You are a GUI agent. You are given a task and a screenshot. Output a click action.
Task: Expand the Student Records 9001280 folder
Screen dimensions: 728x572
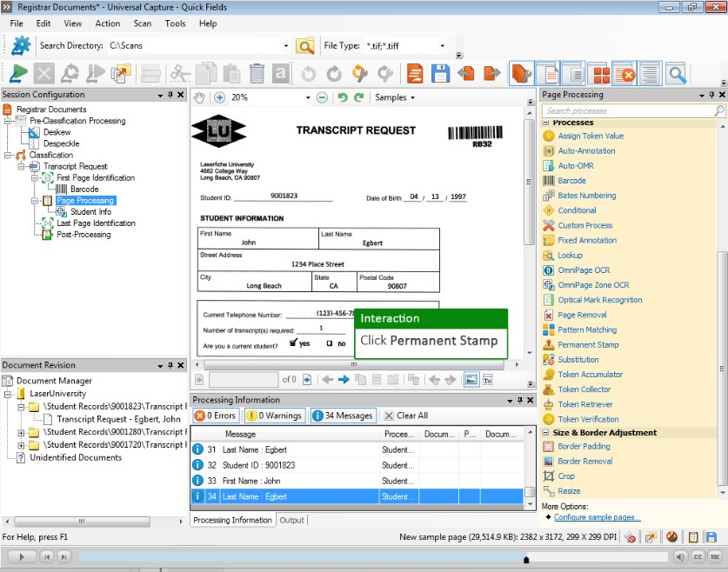click(21, 432)
